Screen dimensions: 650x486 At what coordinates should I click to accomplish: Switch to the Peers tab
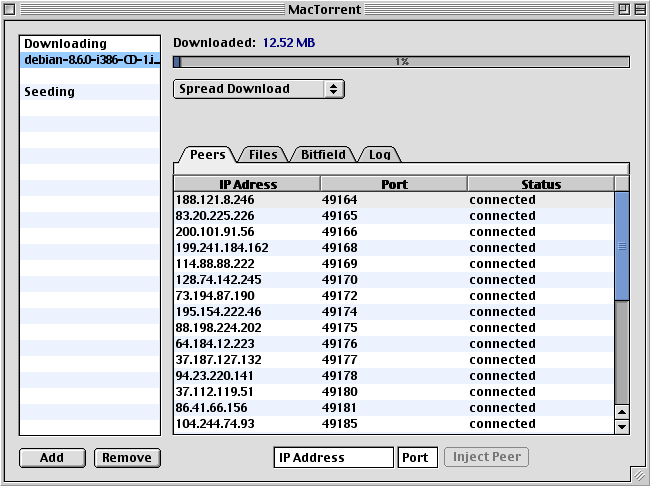(x=208, y=155)
